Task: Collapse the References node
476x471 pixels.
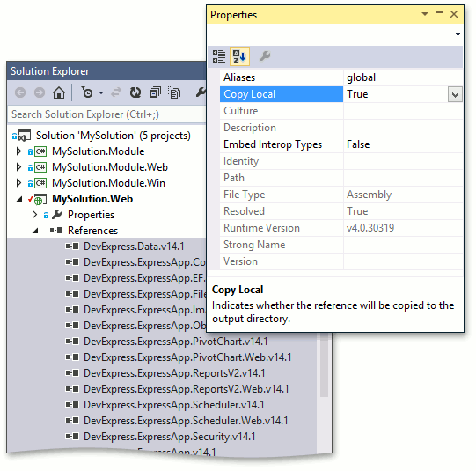Action: coord(35,231)
